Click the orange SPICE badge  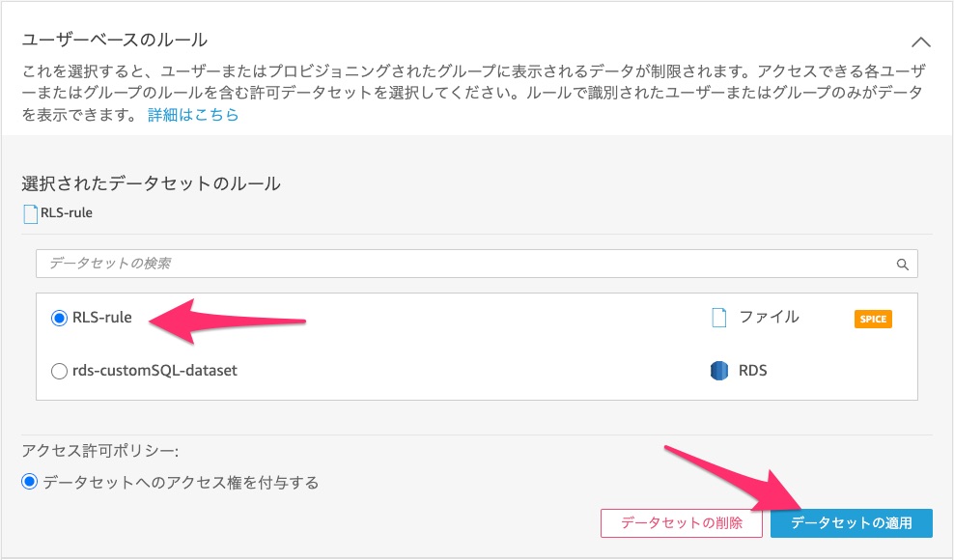(x=873, y=319)
